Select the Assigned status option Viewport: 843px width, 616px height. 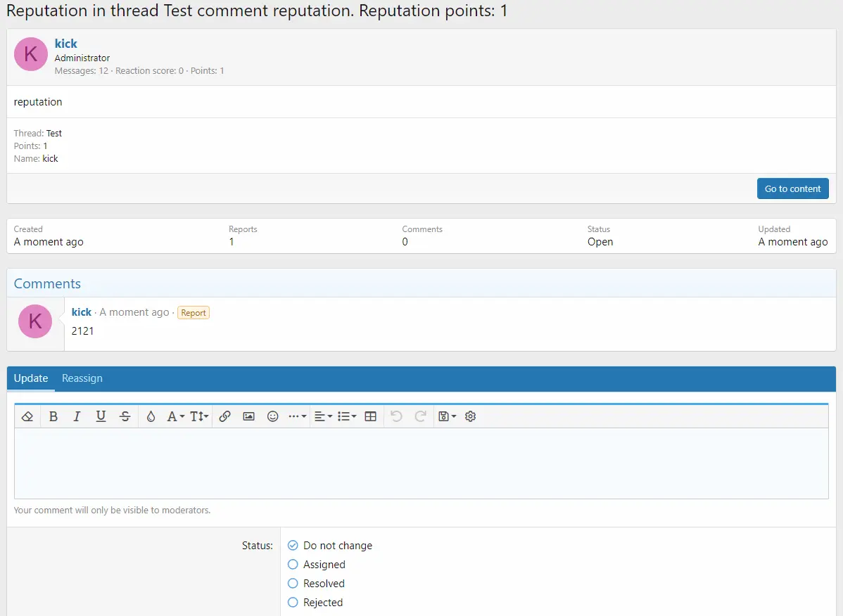(293, 565)
